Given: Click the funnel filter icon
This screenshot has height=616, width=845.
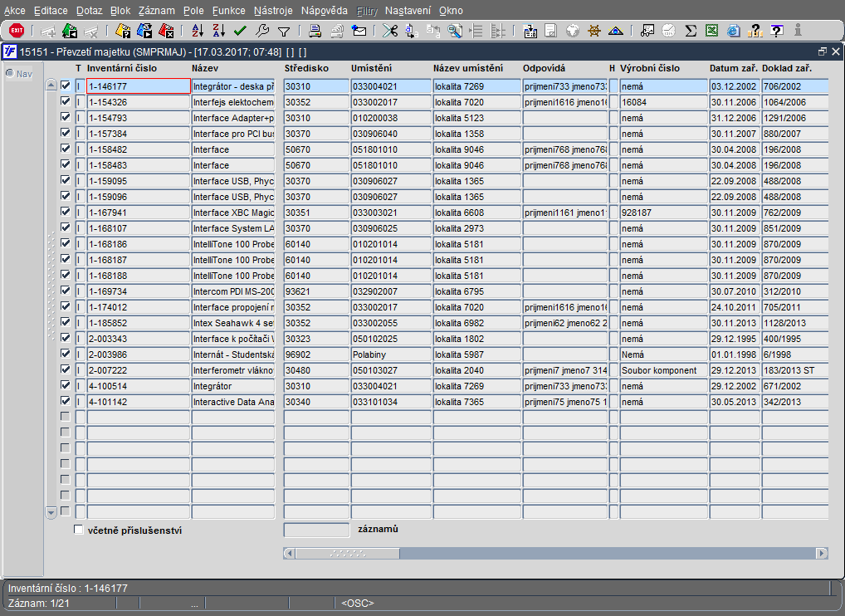Looking at the screenshot, I should coord(283,32).
